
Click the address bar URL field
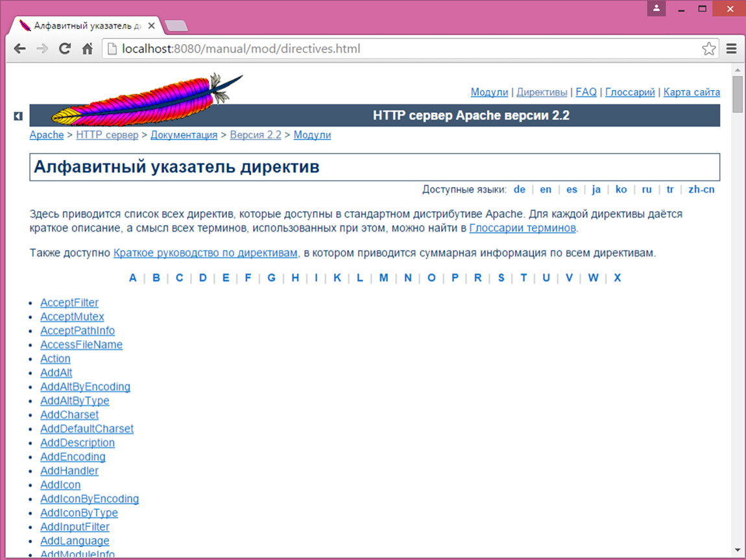pyautogui.click(x=402, y=49)
